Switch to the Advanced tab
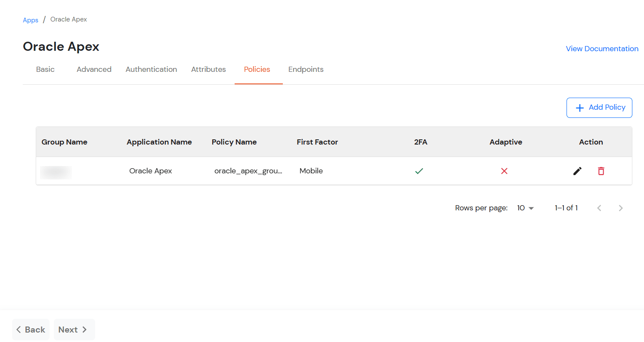The image size is (644, 342). click(x=94, y=69)
